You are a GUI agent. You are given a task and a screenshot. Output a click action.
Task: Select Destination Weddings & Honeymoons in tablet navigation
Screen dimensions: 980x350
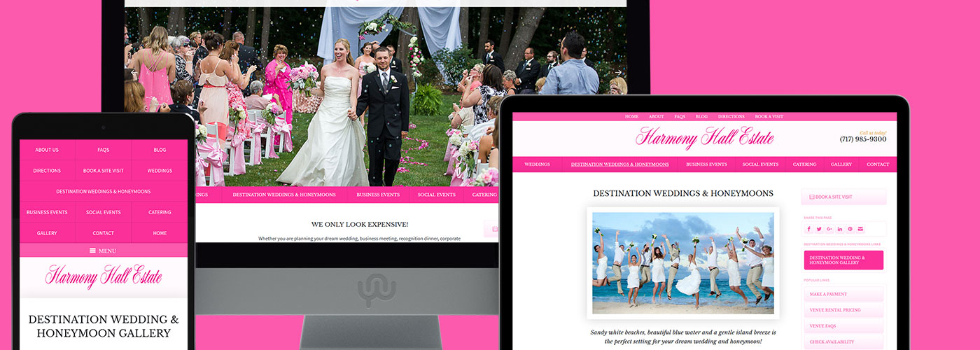pyautogui.click(x=619, y=164)
